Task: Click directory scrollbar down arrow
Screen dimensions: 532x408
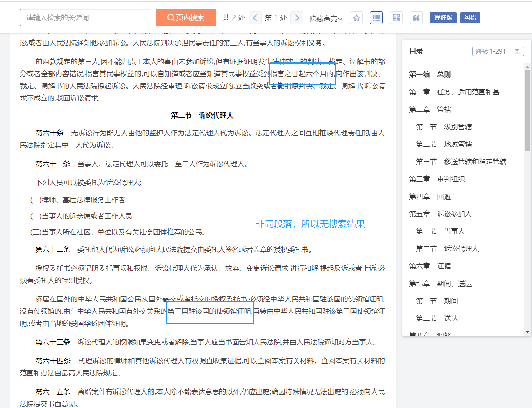Action: click(x=528, y=332)
